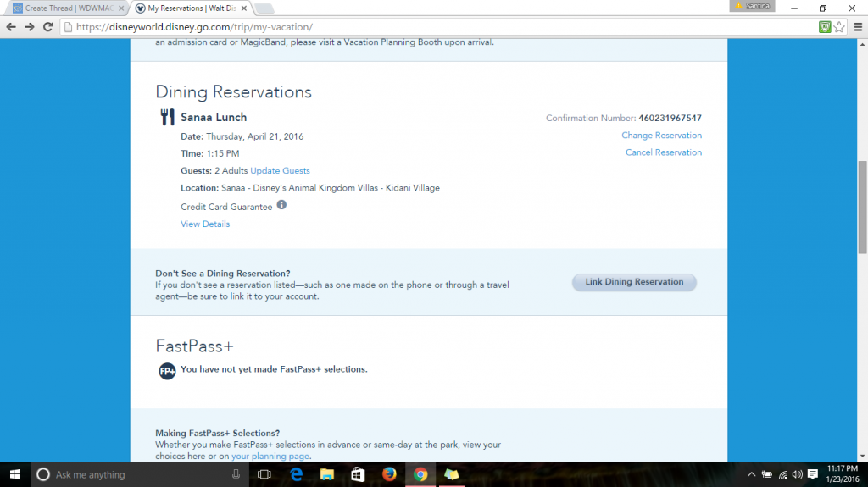
Task: Click the Change Reservation link
Action: click(661, 136)
